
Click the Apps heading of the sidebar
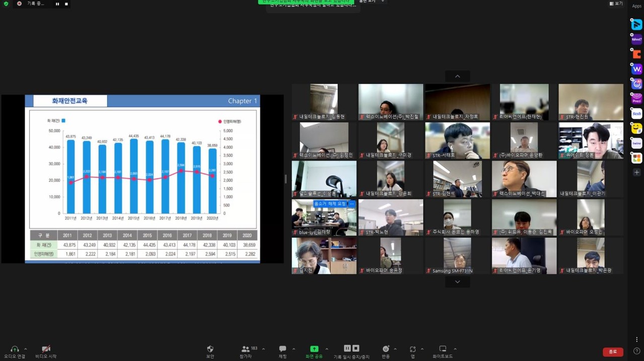click(636, 7)
